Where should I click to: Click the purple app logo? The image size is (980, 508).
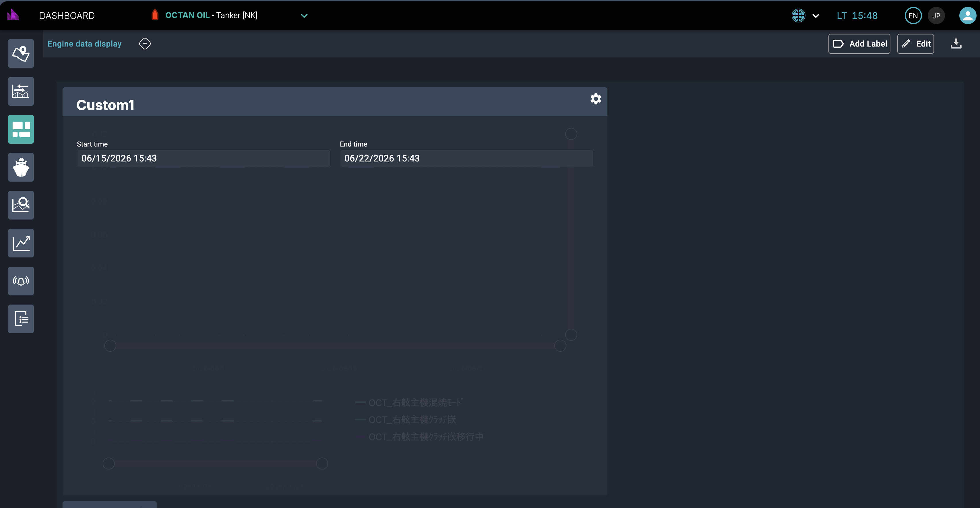pos(13,15)
